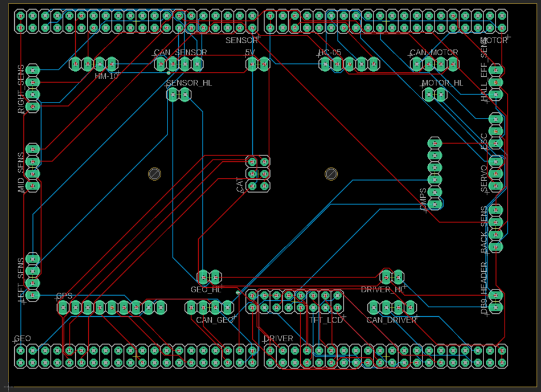Viewport: 541px width, 392px height.
Task: Click the CAN_GEO label
Action: [215, 320]
